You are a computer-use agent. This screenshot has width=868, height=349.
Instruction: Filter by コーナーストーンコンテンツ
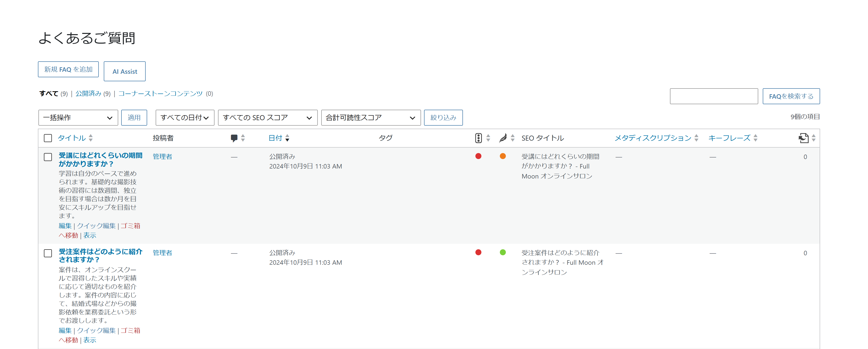coord(160,94)
